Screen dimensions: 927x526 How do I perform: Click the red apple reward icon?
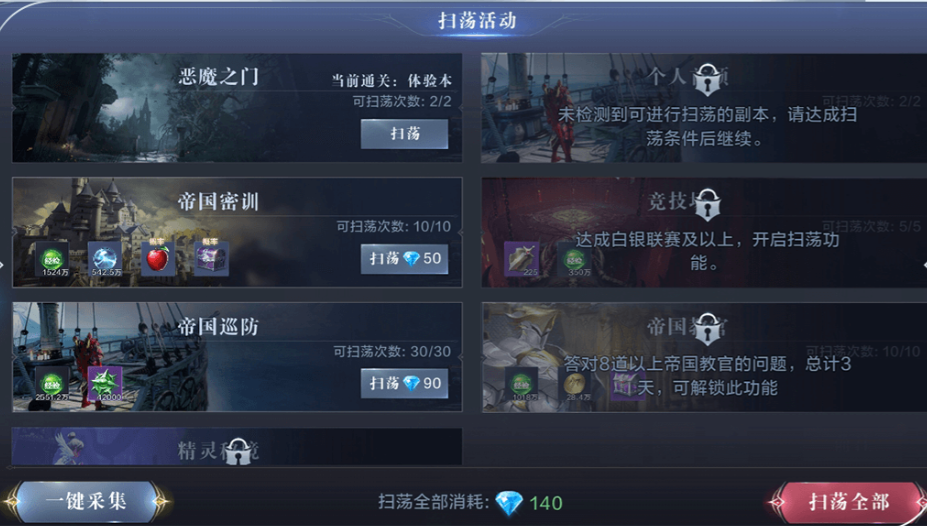click(x=158, y=259)
